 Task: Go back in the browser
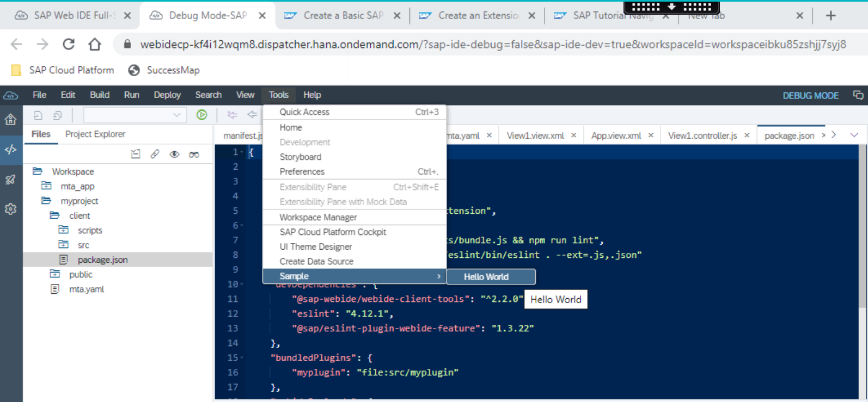(16, 44)
